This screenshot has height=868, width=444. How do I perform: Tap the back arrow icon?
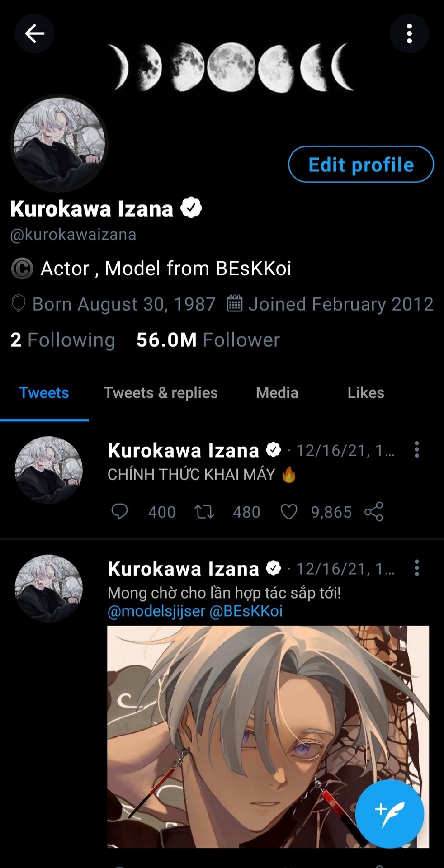pos(34,33)
